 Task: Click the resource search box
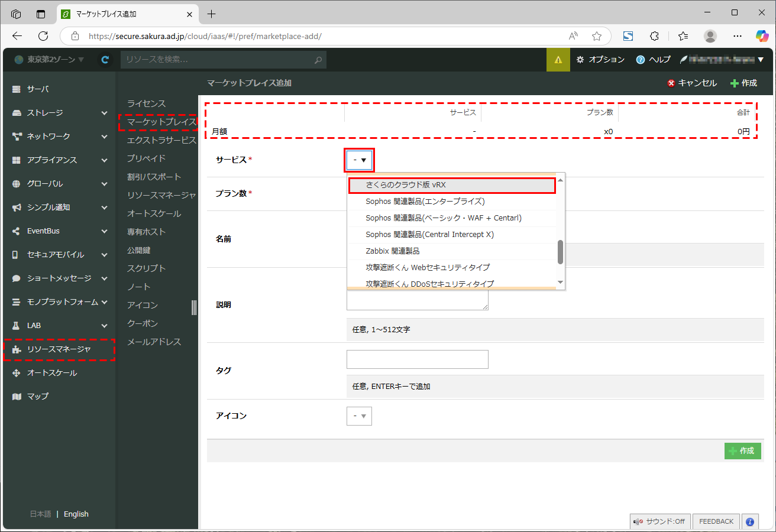(224, 60)
